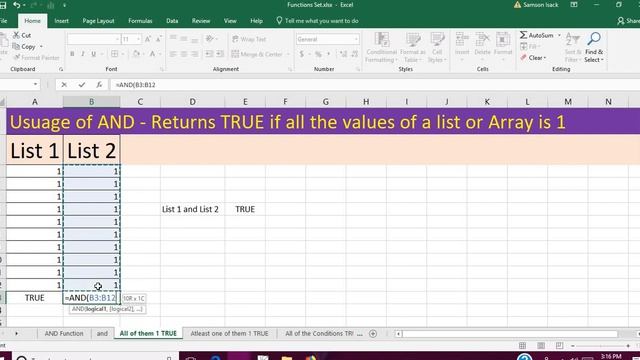The height and width of the screenshot is (360, 640).
Task: Expand Font group dialog launcher
Action: [x=162, y=69]
